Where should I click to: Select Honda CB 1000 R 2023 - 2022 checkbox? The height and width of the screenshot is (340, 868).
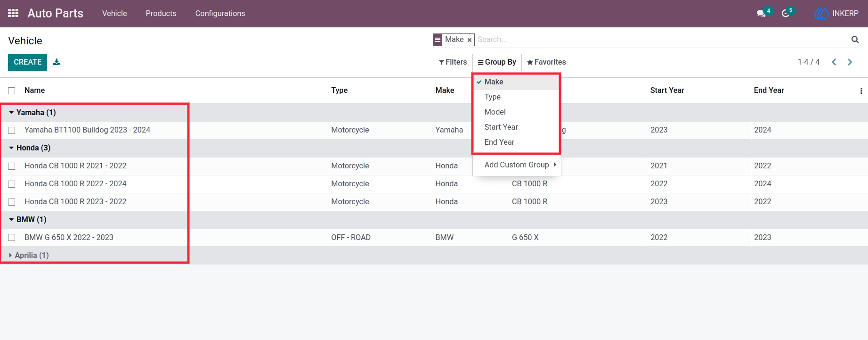pos(12,202)
